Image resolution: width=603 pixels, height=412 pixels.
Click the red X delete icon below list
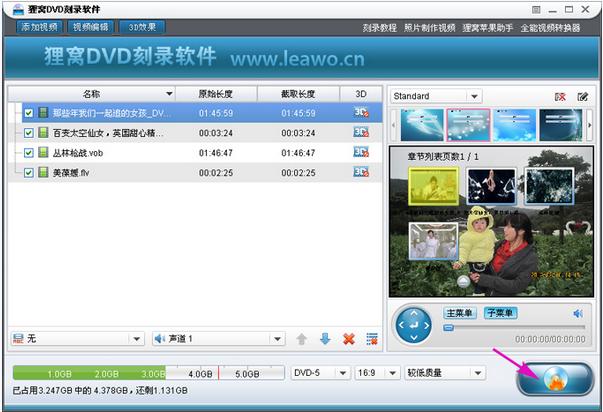[349, 339]
